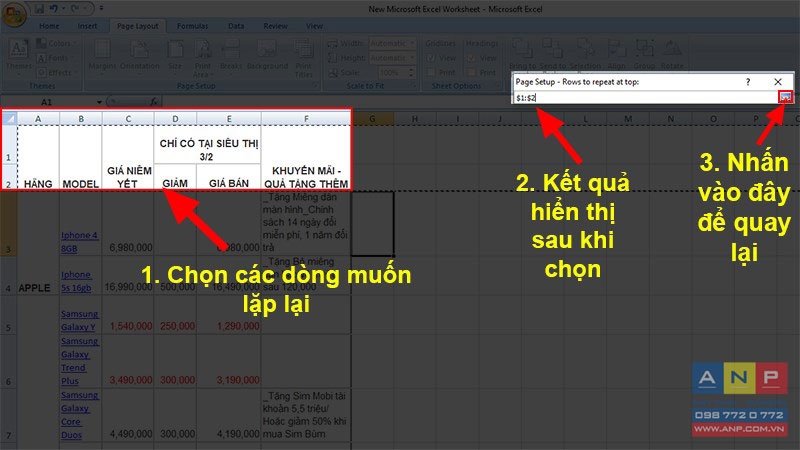Choose page Orientation
Screen dimensions: 800x450
(x=139, y=55)
